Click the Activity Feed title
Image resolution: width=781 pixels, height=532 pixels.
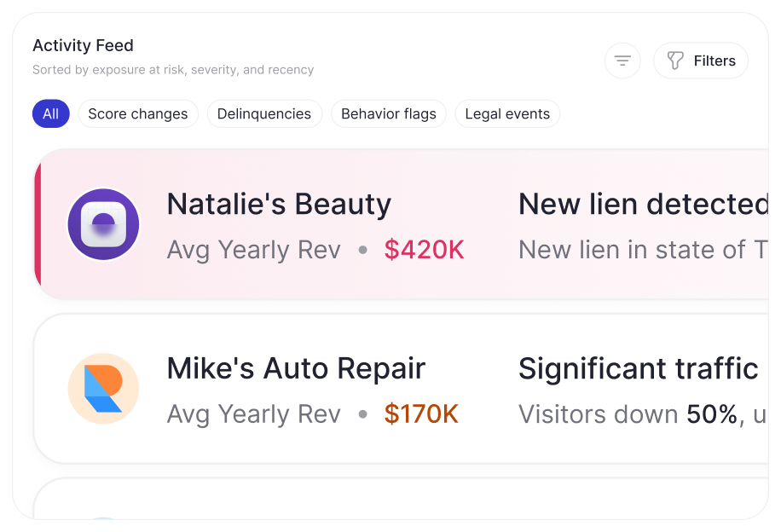point(83,46)
